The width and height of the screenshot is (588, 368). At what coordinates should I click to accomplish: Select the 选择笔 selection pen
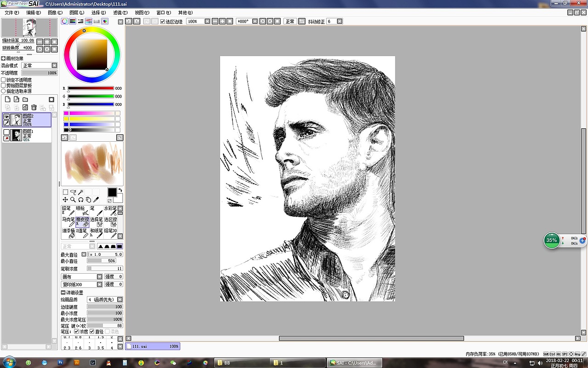point(96,222)
